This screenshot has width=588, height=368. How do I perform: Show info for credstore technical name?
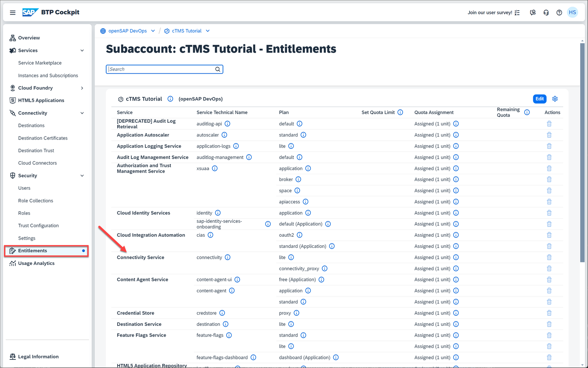pos(222,313)
